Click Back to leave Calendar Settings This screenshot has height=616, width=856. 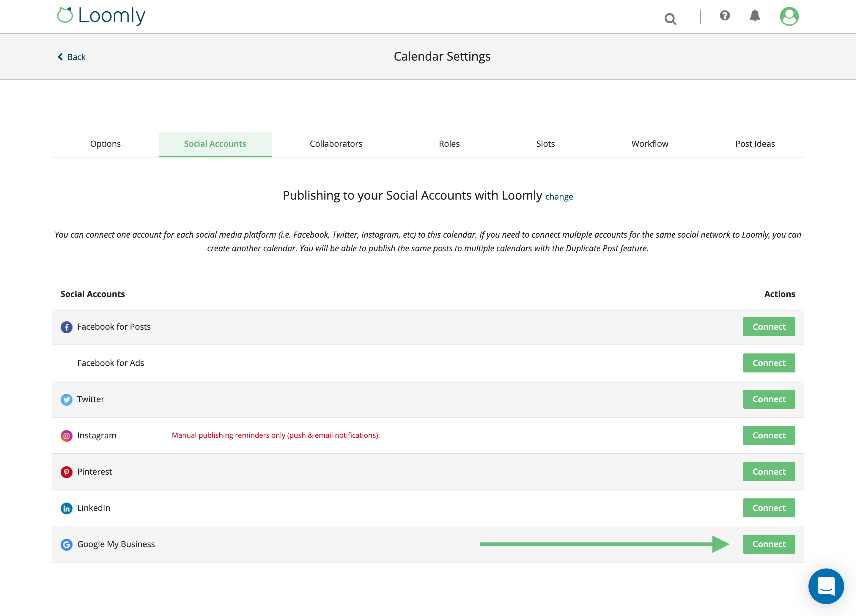72,57
